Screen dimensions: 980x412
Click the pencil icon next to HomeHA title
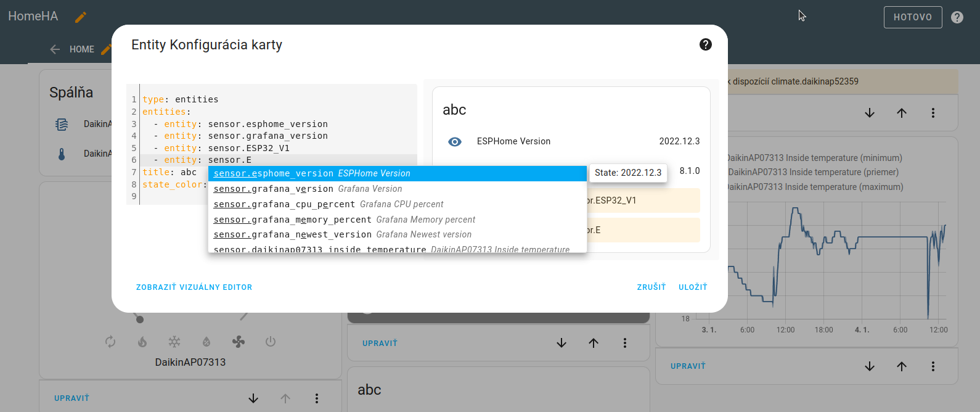(81, 17)
